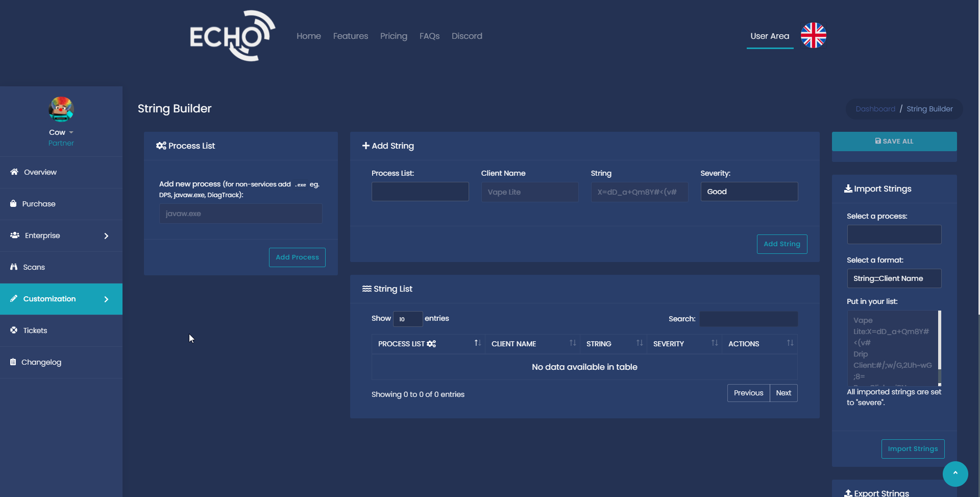Viewport: 980px width, 497px height.
Task: Click the scroll-to-top round button
Action: tap(955, 474)
